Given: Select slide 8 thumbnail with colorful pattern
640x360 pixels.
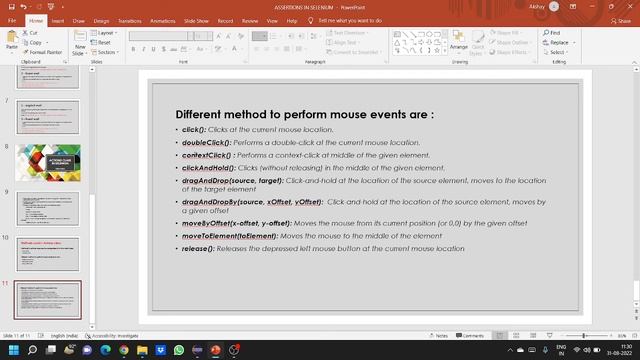Looking at the screenshot, I should [x=48, y=162].
